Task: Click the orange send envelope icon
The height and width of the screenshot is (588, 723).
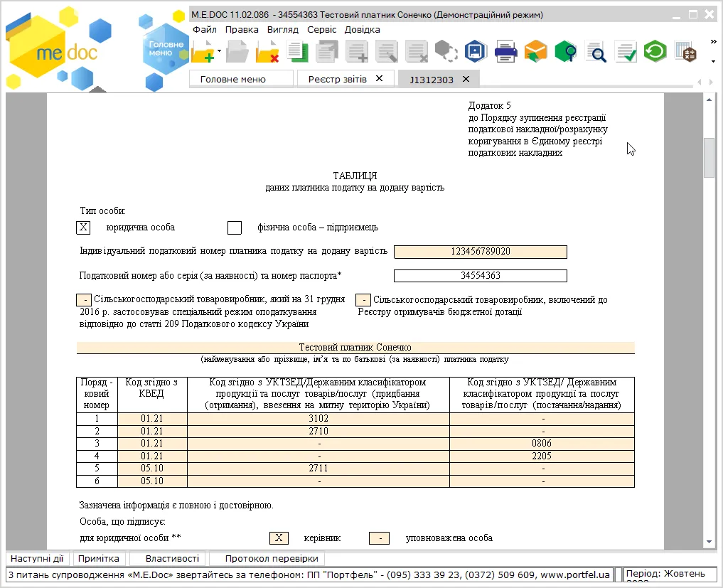Action: (x=536, y=51)
